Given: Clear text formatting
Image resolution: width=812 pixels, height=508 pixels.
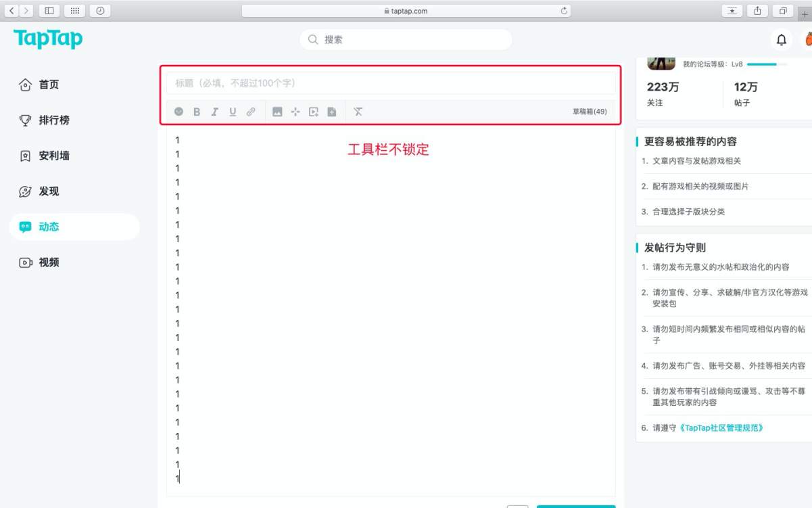Looking at the screenshot, I should [358, 112].
